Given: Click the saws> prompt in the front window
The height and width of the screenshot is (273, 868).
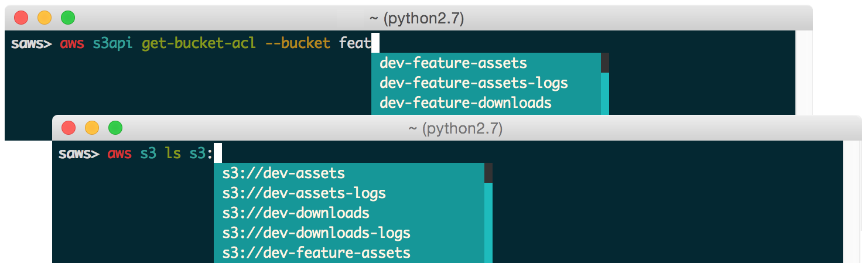Looking at the screenshot, I should 79,154.
